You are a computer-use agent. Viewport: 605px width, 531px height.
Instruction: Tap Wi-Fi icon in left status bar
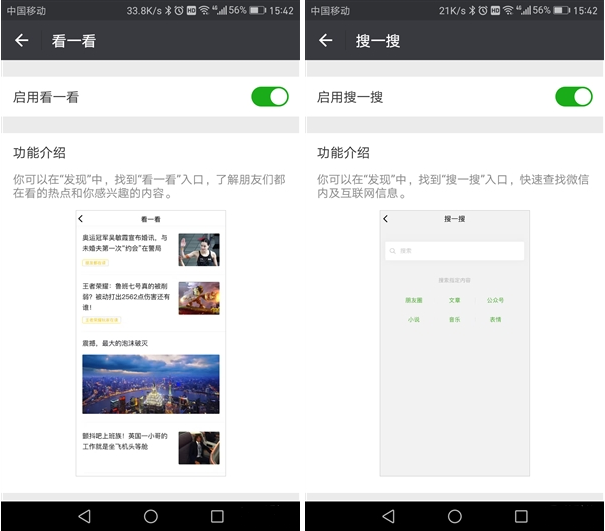pyautogui.click(x=203, y=10)
